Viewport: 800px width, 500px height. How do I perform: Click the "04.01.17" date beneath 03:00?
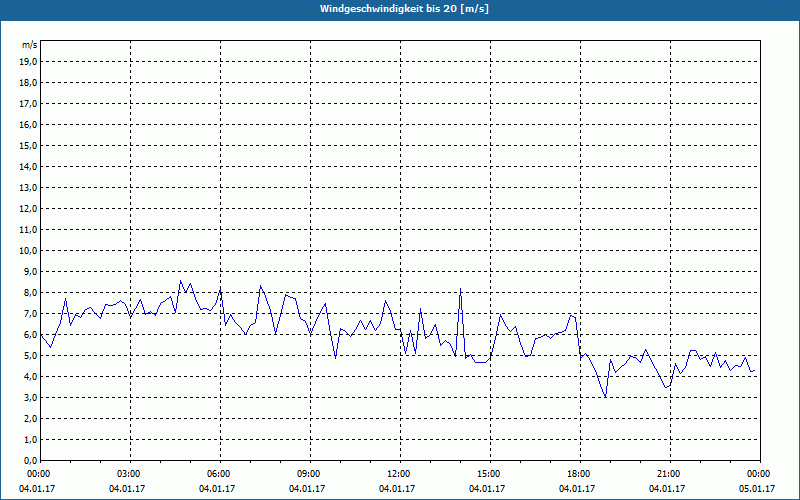[x=127, y=489]
